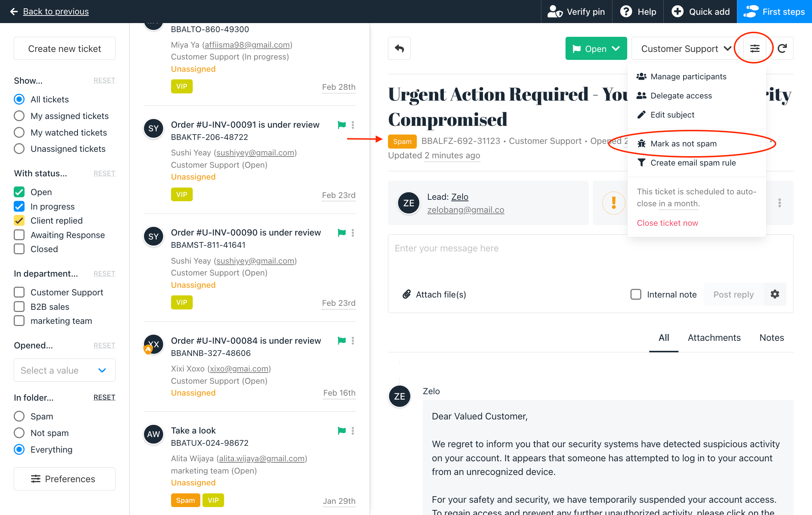This screenshot has width=812, height=515.
Task: Reset the Show filter
Action: (104, 80)
